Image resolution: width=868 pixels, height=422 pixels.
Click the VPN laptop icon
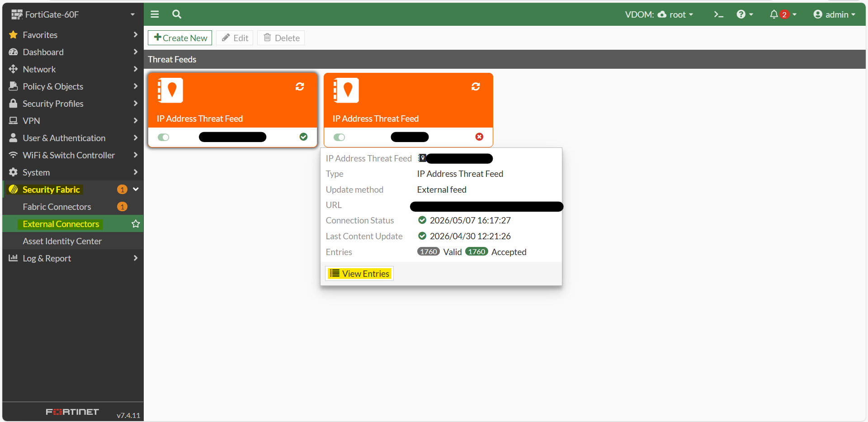point(13,121)
